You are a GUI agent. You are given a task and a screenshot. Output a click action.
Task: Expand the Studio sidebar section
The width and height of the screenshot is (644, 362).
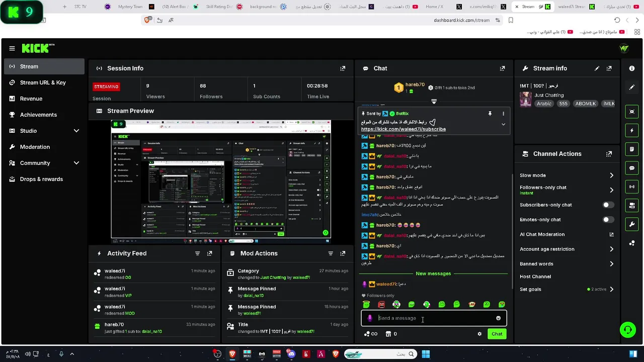click(x=76, y=131)
